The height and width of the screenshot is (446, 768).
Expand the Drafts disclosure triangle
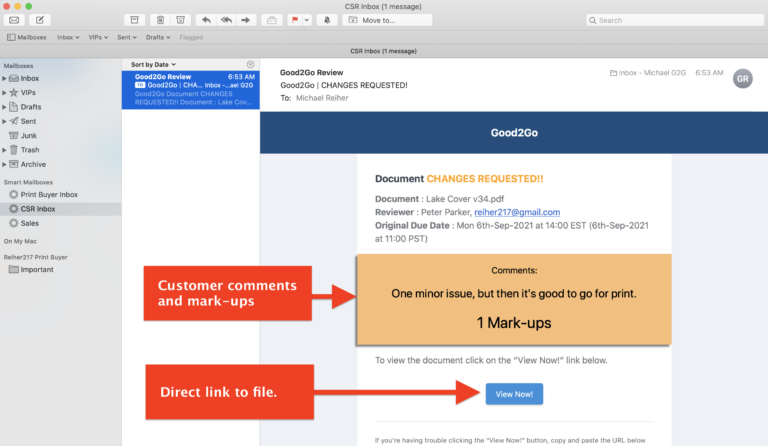pyautogui.click(x=4, y=107)
